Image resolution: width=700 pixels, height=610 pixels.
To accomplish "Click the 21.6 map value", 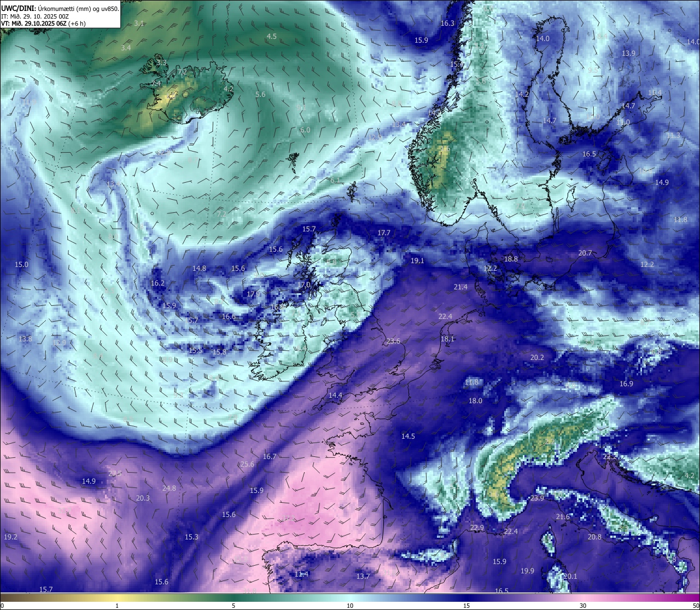I will tap(563, 517).
